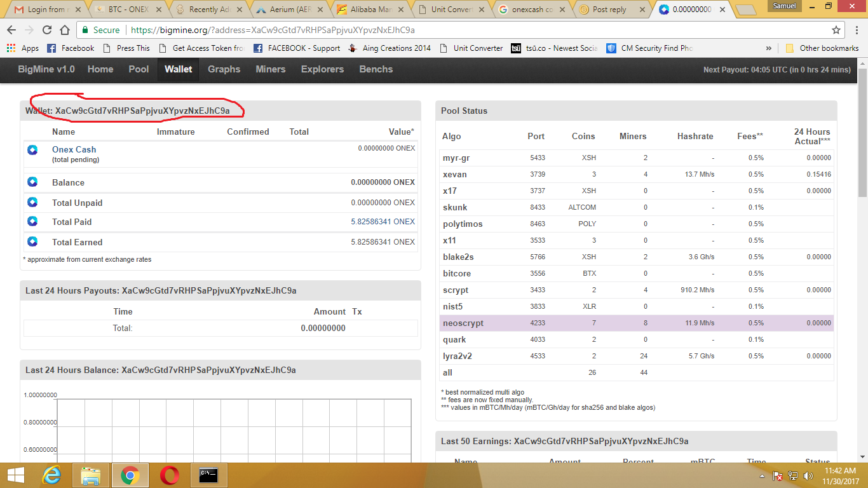Open Press This bookmark
The width and height of the screenshot is (868, 488).
pyautogui.click(x=126, y=48)
